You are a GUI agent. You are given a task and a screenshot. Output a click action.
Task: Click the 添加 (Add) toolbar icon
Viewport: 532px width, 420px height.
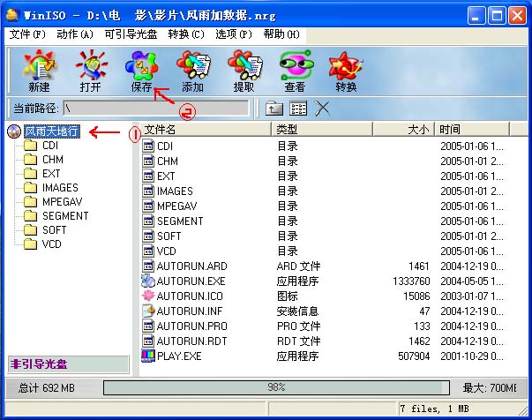pos(192,70)
